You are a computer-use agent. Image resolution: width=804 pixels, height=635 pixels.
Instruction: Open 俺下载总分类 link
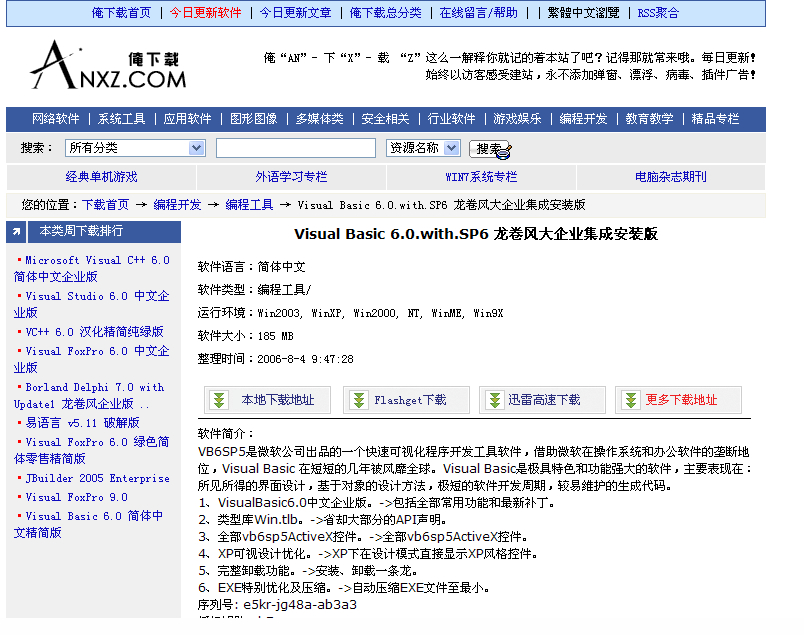coord(386,13)
